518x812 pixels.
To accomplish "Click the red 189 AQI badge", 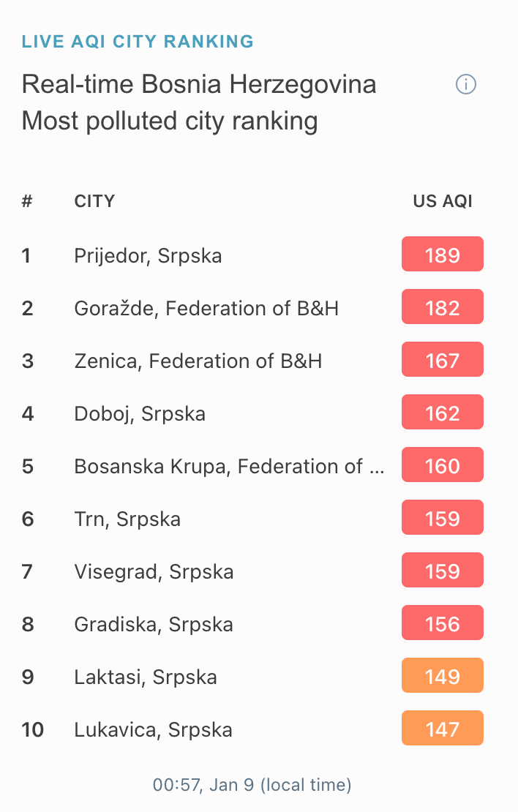I will tap(443, 254).
